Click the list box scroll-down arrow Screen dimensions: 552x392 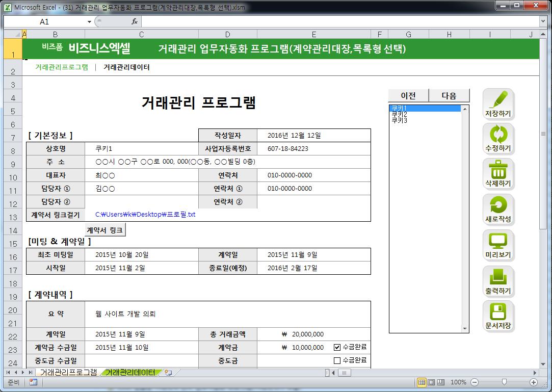pyautogui.click(x=464, y=329)
